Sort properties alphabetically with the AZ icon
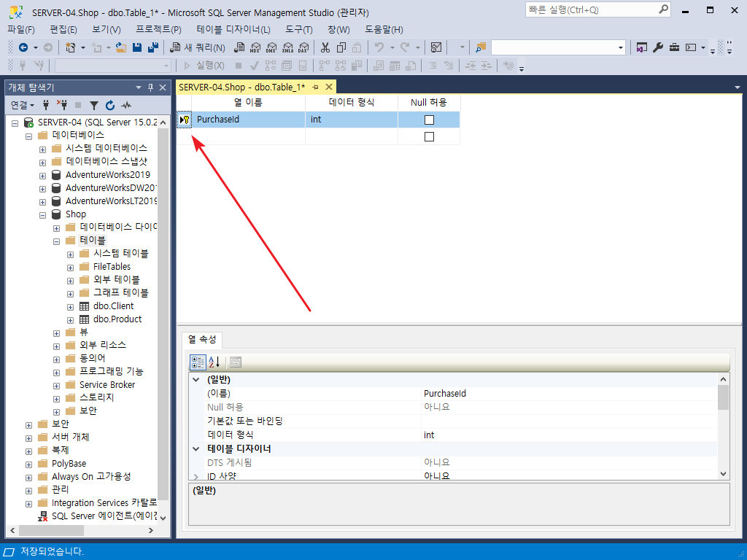The width and height of the screenshot is (747, 560). (214, 362)
